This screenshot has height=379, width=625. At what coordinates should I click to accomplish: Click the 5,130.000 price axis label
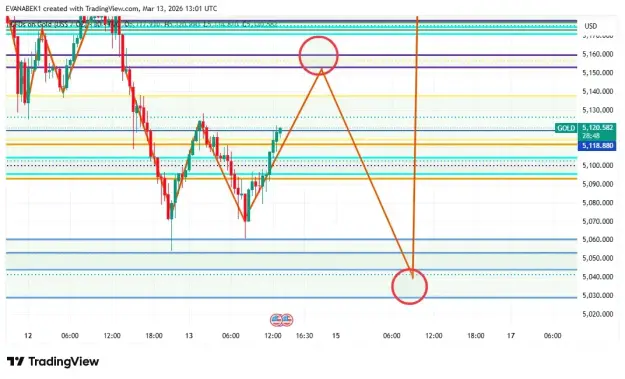[x=597, y=110]
